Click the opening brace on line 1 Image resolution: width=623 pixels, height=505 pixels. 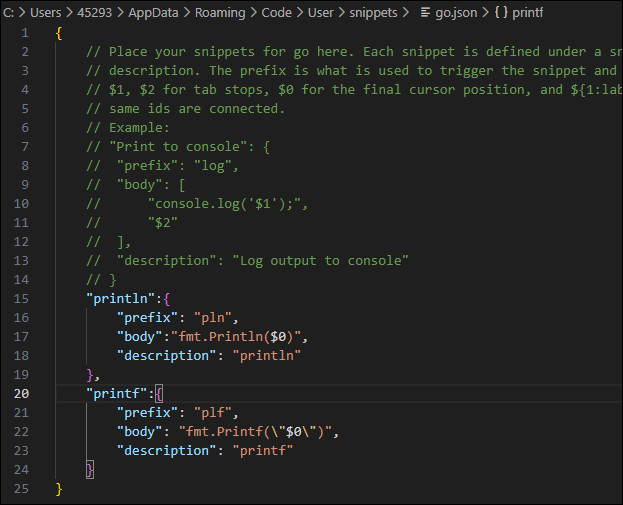click(59, 33)
